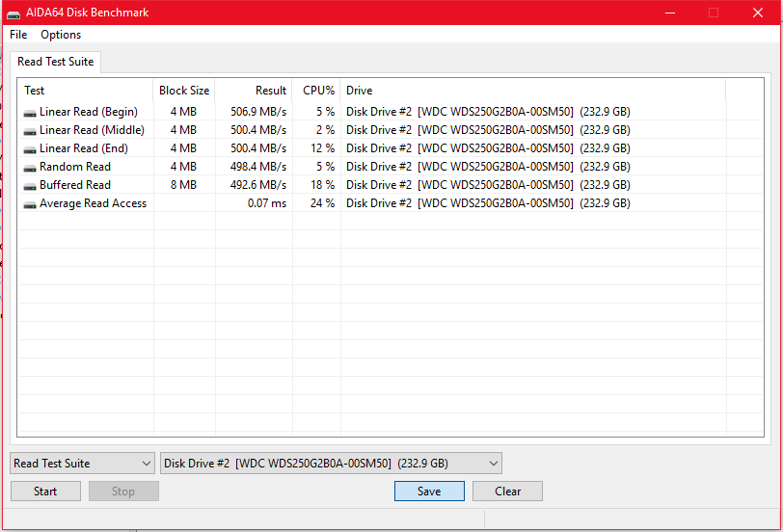Click the drive name in the Buffered Read row
This screenshot has height=532, width=783.
pyautogui.click(x=488, y=185)
